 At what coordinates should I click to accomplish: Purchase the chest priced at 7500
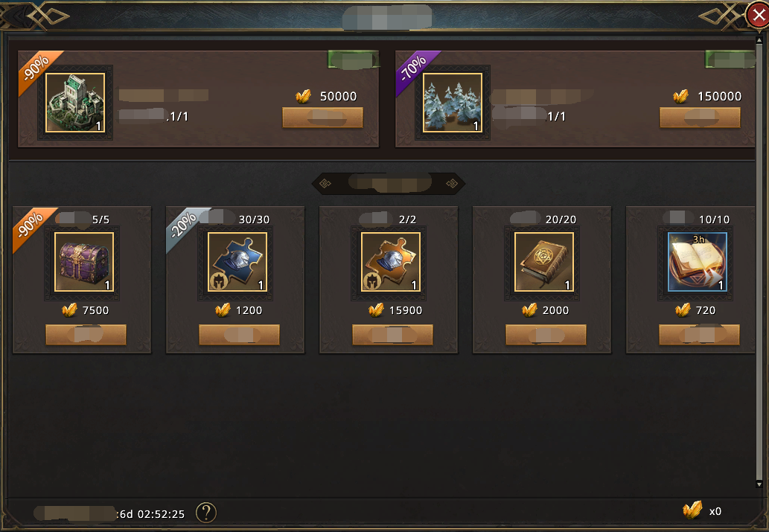[x=86, y=335]
